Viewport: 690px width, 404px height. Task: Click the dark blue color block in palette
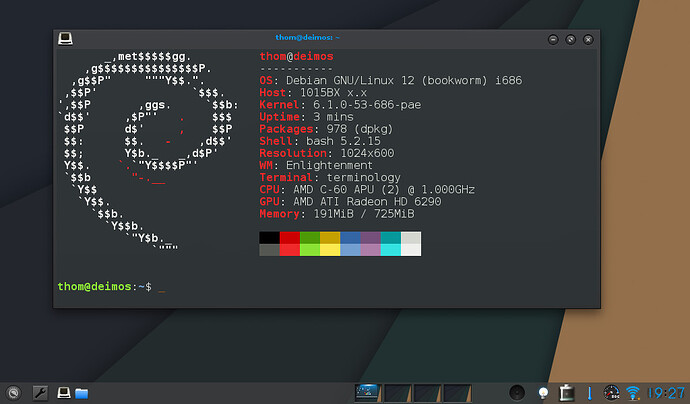350,238
